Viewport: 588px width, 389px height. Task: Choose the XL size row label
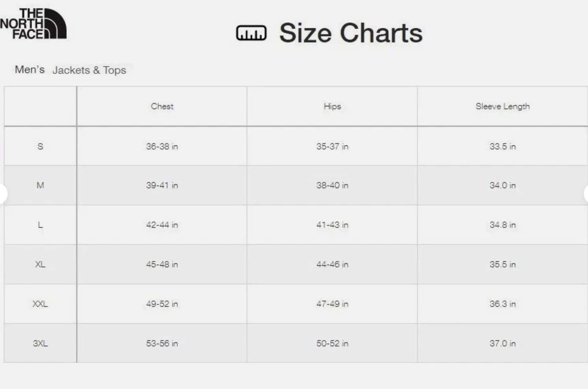click(40, 264)
